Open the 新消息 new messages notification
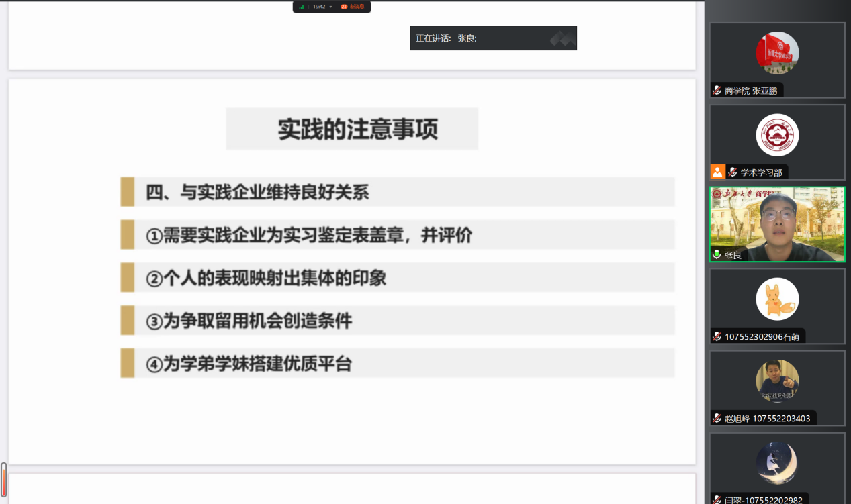 pos(357,7)
